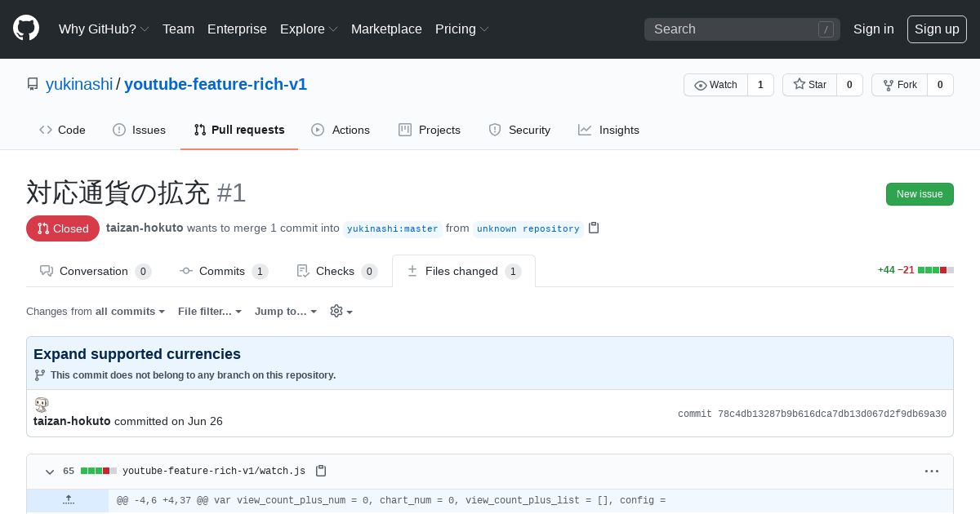
Task: Open the watch.js file path link
Action: (x=214, y=471)
